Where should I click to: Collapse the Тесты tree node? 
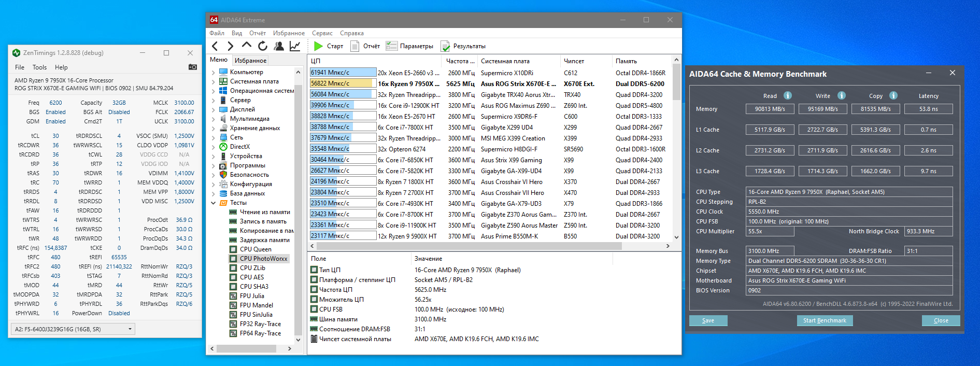tap(213, 203)
